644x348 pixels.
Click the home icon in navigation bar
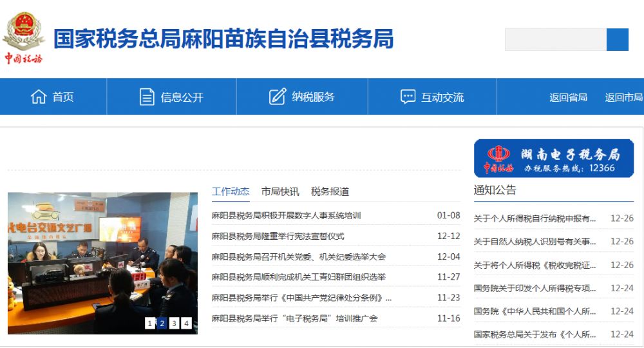click(x=39, y=97)
